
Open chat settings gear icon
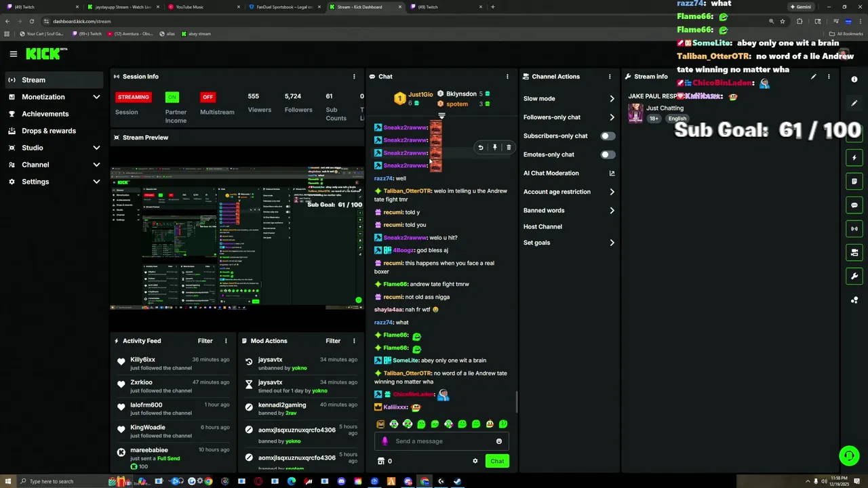[475, 461]
